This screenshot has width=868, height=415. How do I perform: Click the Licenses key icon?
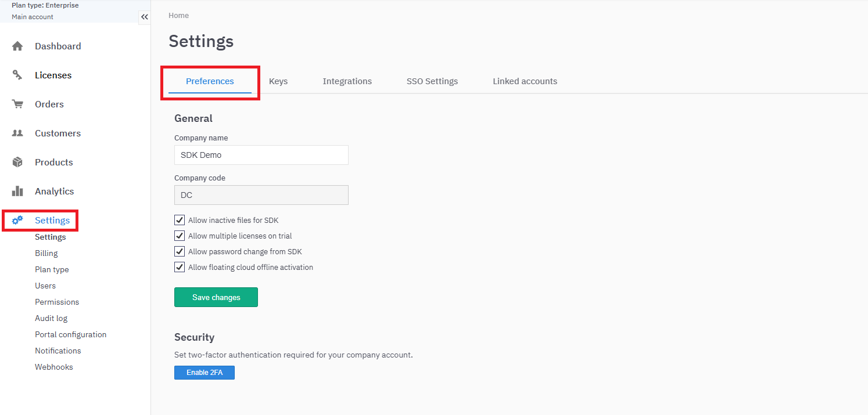pos(17,75)
